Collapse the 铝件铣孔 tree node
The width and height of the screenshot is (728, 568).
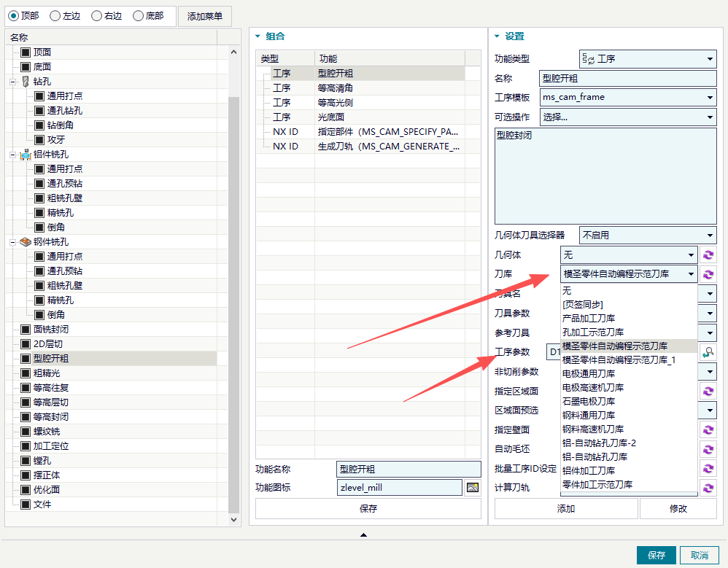12,155
